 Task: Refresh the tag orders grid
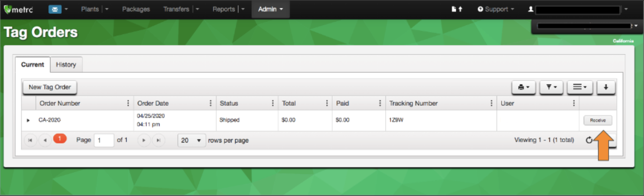click(589, 140)
